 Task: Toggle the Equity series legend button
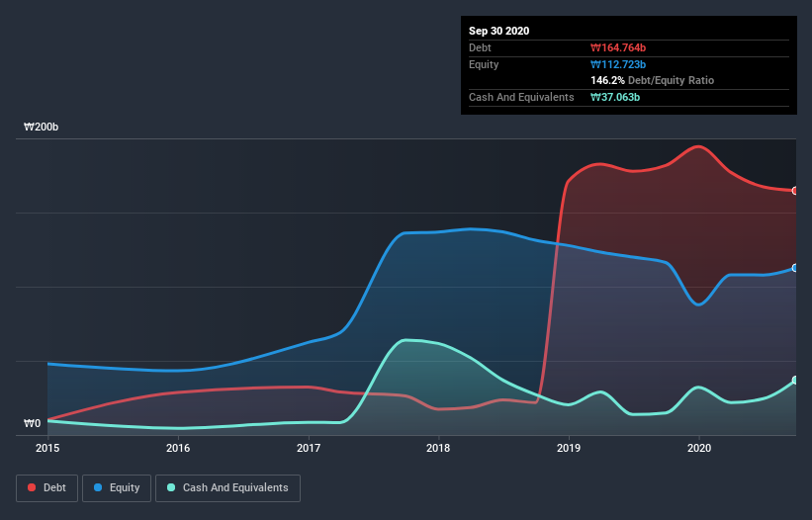pos(117,488)
